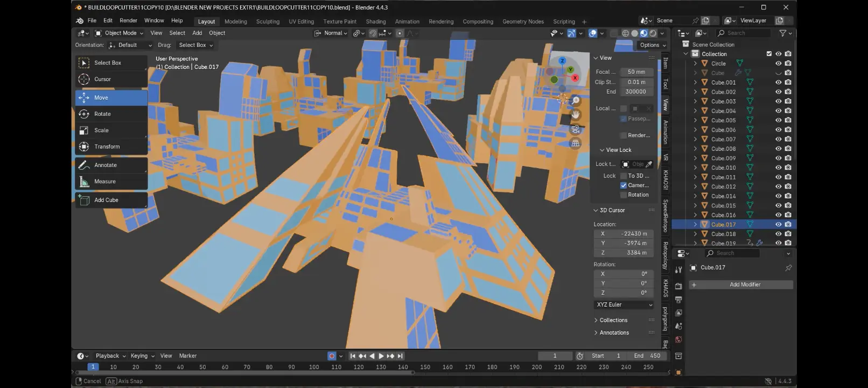Open the XYZ Euler rotation dropdown
This screenshot has height=388, width=868.
click(624, 305)
